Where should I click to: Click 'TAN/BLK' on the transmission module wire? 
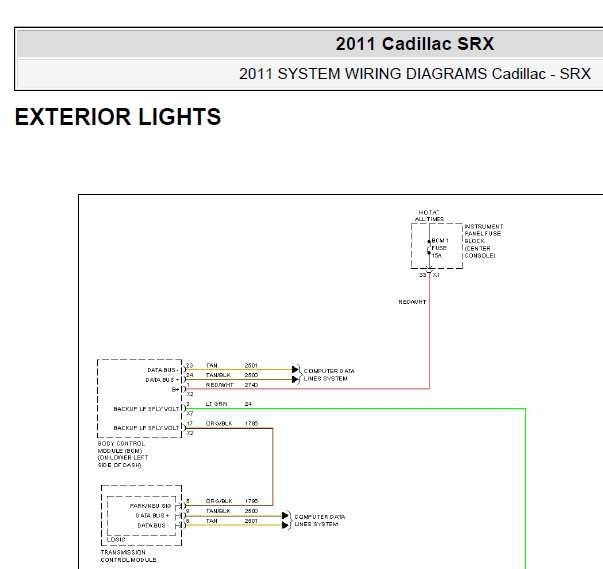click(x=218, y=511)
